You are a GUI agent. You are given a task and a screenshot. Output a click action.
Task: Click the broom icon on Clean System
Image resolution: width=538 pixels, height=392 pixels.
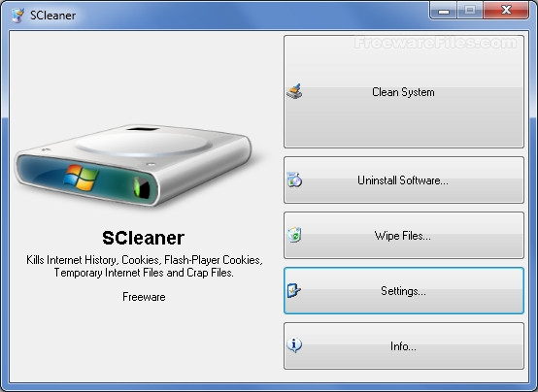[294, 91]
